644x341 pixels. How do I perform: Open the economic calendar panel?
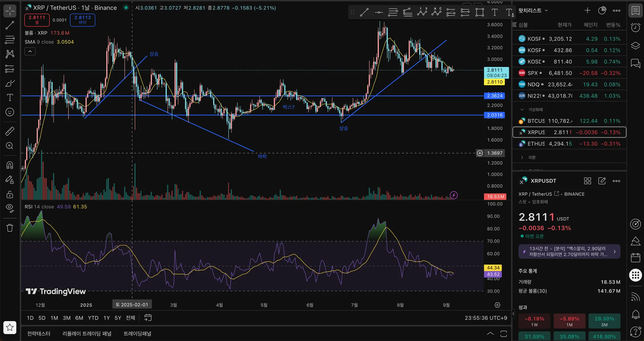point(636,258)
